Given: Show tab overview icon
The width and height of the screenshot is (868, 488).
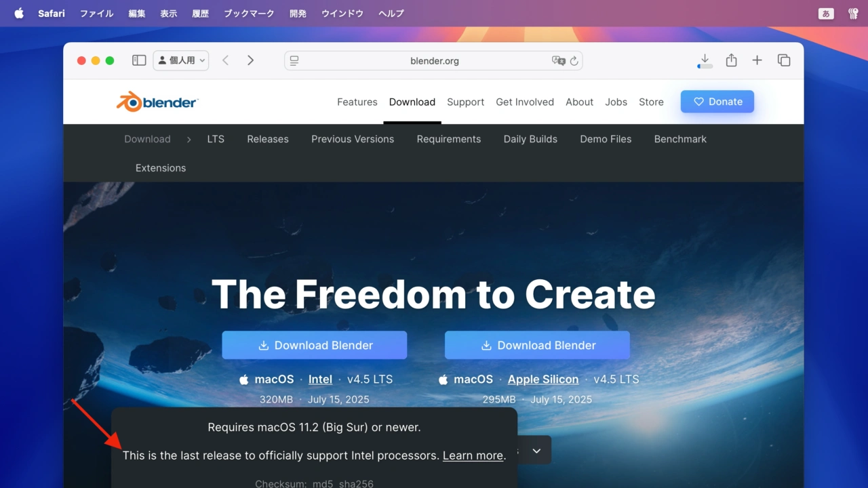Looking at the screenshot, I should click(784, 60).
